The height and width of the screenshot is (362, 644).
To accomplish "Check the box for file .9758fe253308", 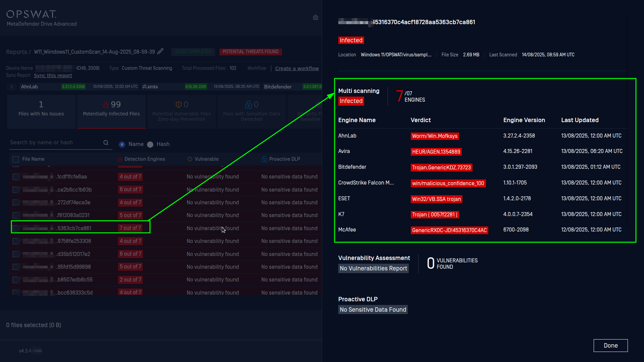I will (x=15, y=241).
